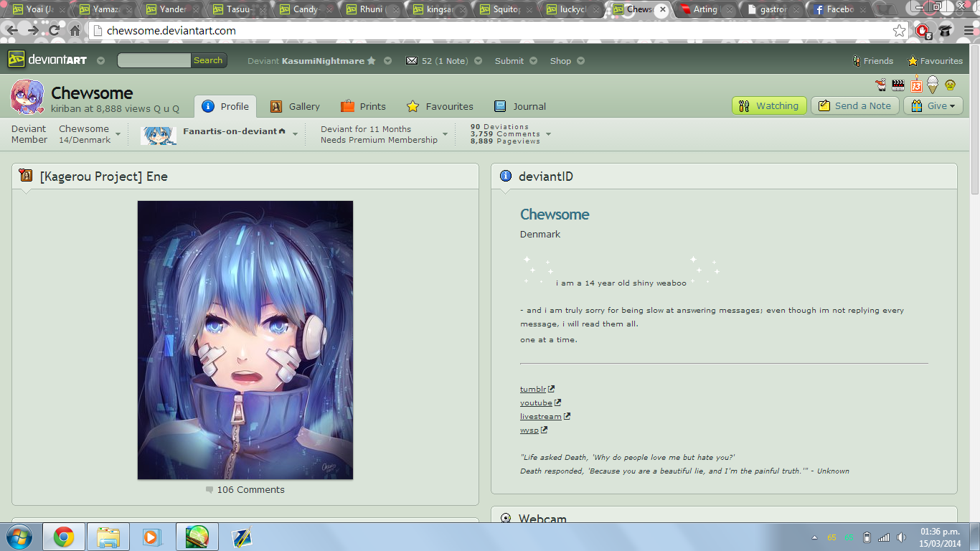
Task: Switch to the Journal tab
Action: 520,106
